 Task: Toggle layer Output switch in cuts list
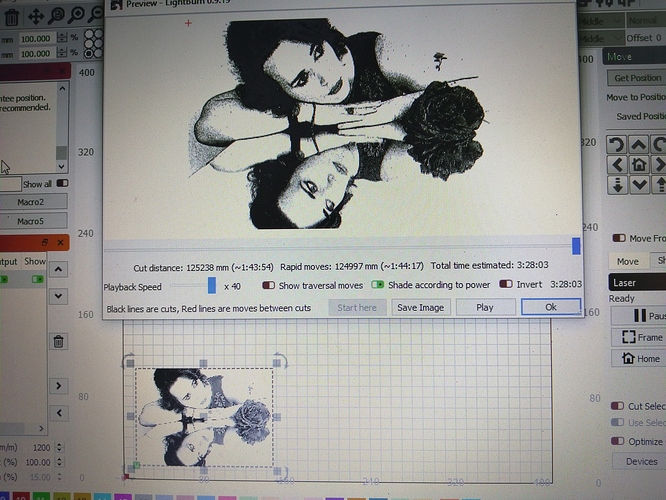pyautogui.click(x=4, y=279)
